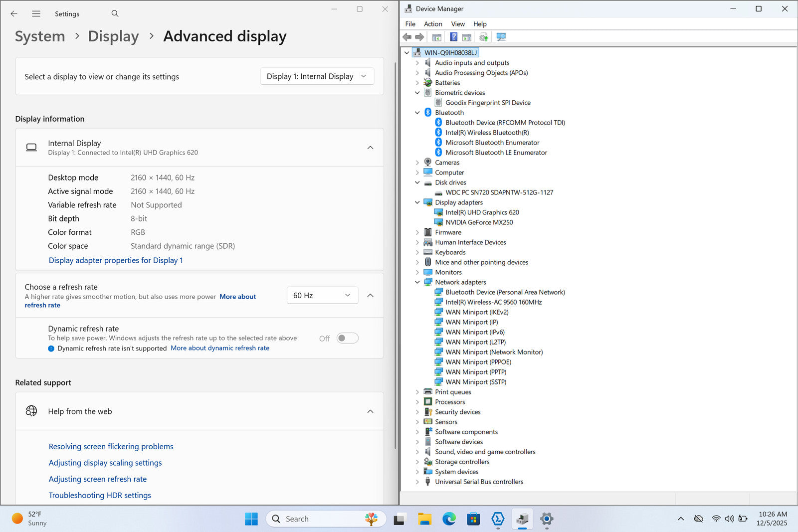Open Settings hamburger navigation menu

click(36, 14)
